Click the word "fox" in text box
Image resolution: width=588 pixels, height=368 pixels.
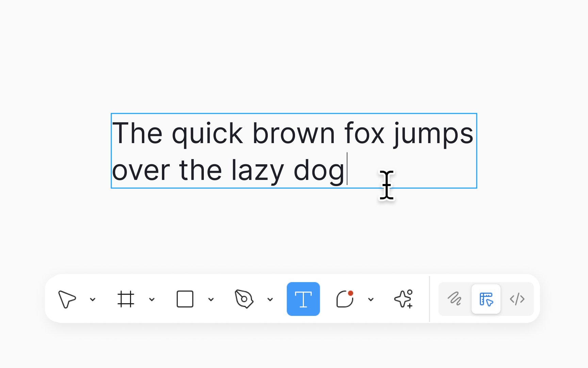coord(364,134)
